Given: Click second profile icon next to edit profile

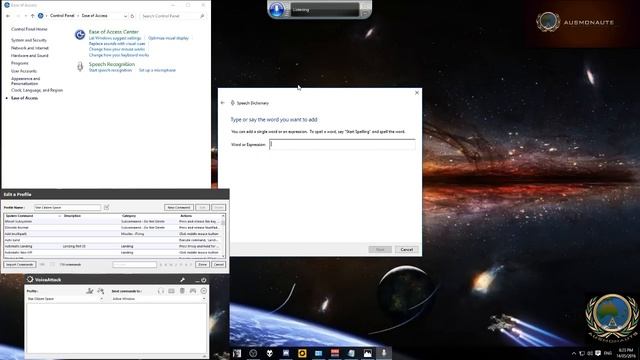Looking at the screenshot, I should click(100, 291).
